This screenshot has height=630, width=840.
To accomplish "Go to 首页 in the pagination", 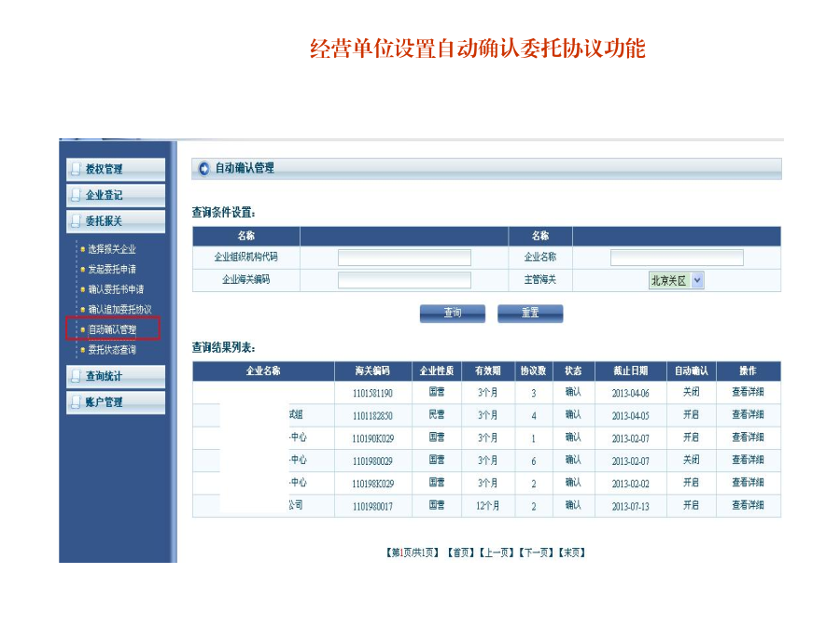I will click(x=461, y=553).
